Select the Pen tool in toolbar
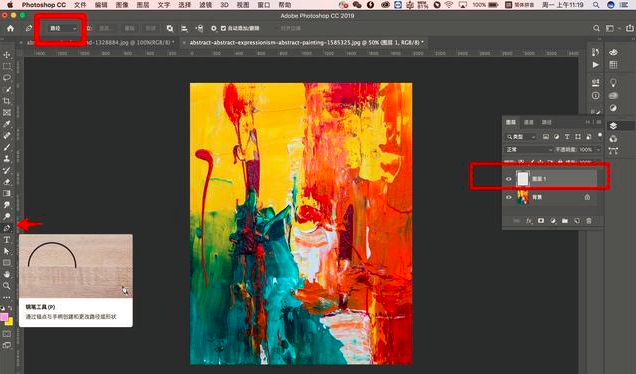The height and width of the screenshot is (374, 636). pos(7,228)
